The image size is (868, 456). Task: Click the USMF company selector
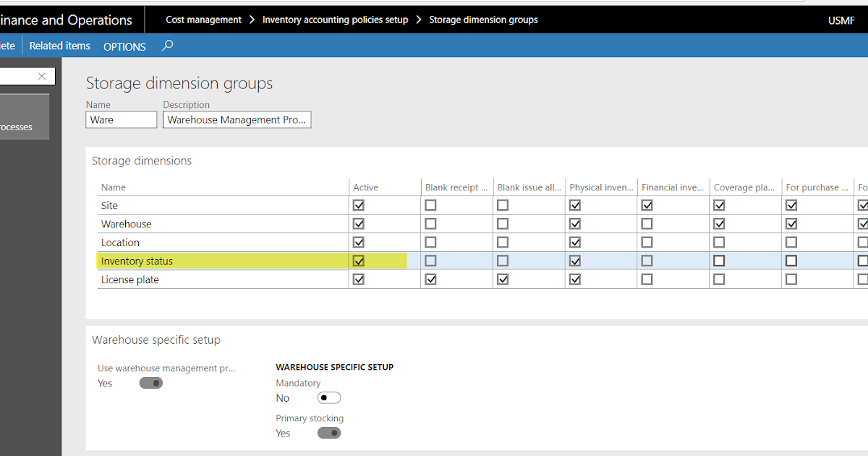[841, 20]
